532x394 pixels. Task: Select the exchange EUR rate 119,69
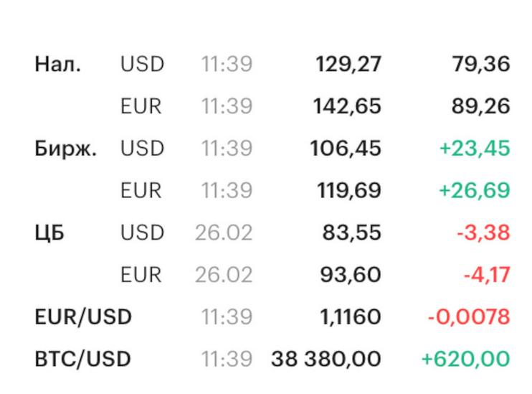pyautogui.click(x=348, y=191)
